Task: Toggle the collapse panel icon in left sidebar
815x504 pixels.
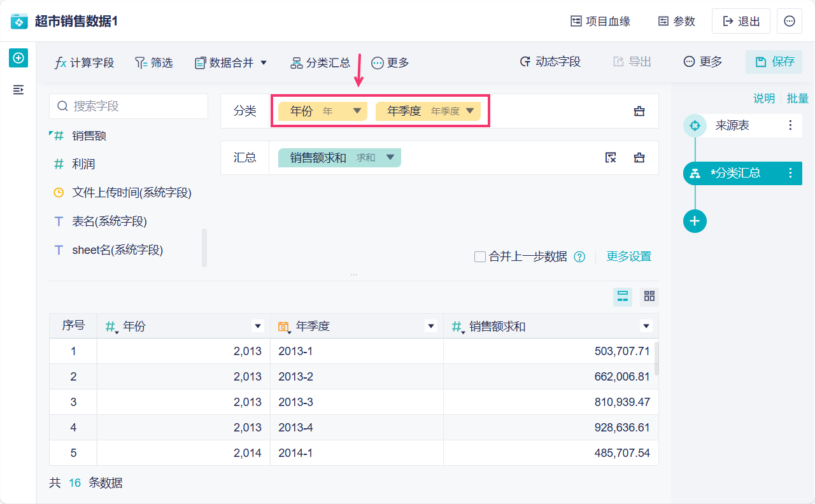Action: pyautogui.click(x=18, y=90)
